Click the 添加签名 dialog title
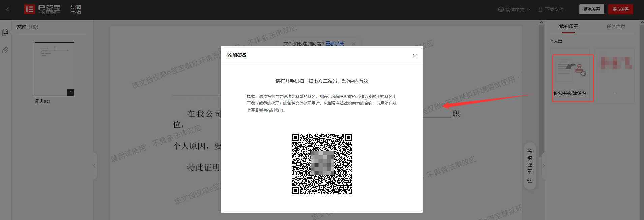Image resolution: width=644 pixels, height=220 pixels. pos(237,55)
